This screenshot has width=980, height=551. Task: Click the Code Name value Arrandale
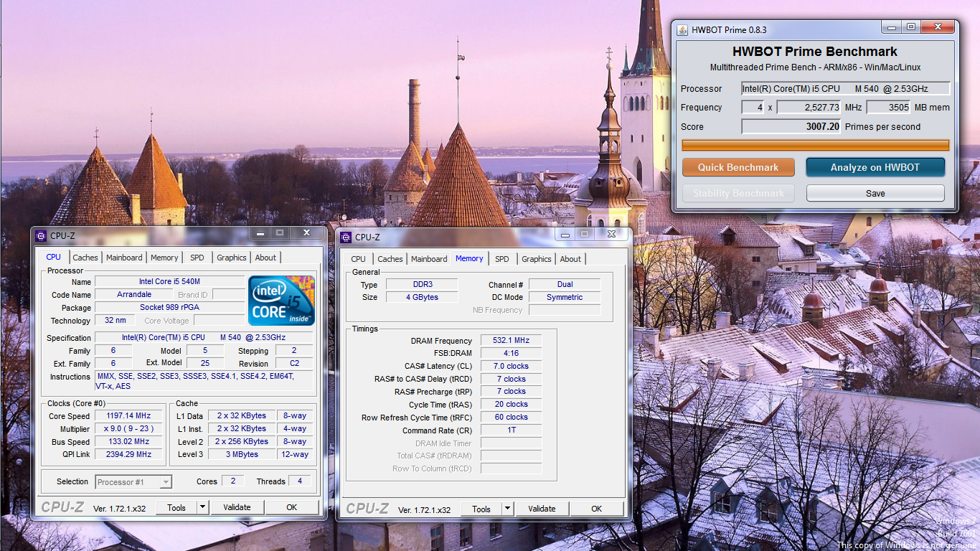click(134, 295)
